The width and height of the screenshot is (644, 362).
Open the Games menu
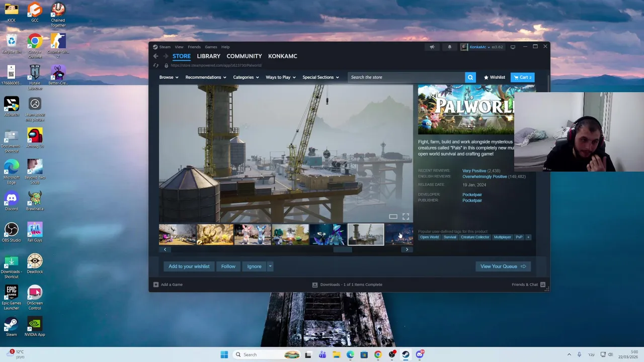[x=211, y=47]
